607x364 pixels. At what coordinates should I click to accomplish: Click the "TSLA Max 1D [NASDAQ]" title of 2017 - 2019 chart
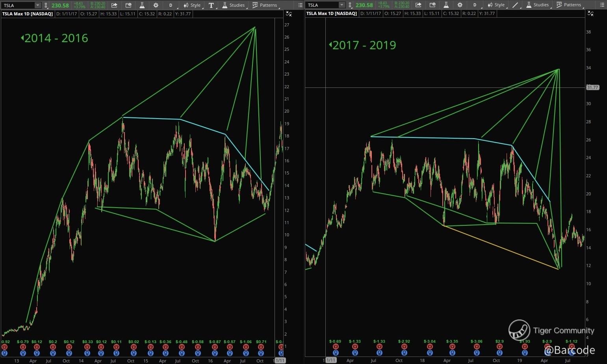tap(332, 14)
